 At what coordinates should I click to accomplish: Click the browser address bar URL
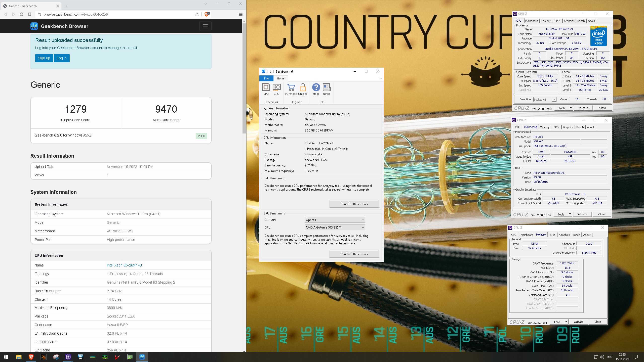(75, 14)
